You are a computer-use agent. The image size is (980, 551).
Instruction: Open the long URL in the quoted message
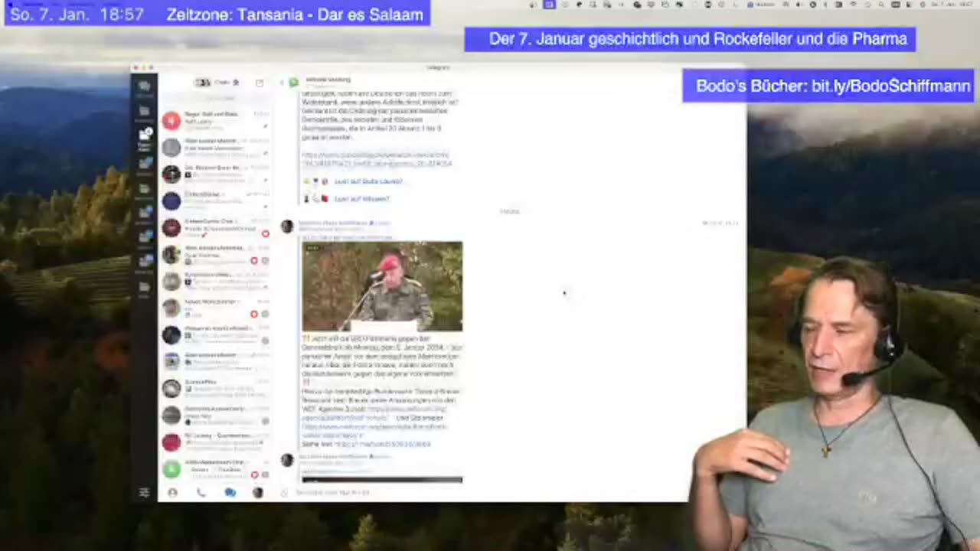click(377, 159)
